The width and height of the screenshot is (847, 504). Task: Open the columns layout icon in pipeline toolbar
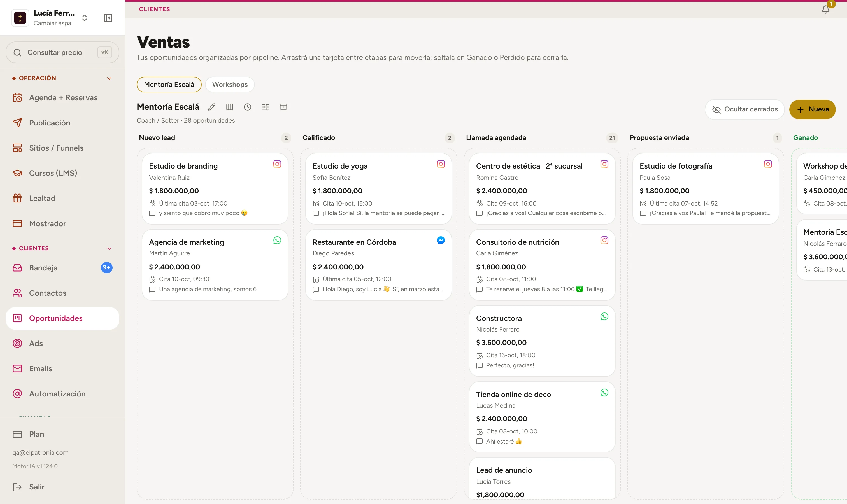(230, 107)
